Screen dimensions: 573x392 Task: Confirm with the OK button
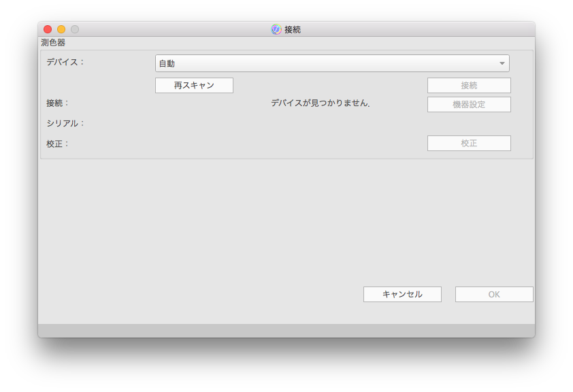[494, 295]
